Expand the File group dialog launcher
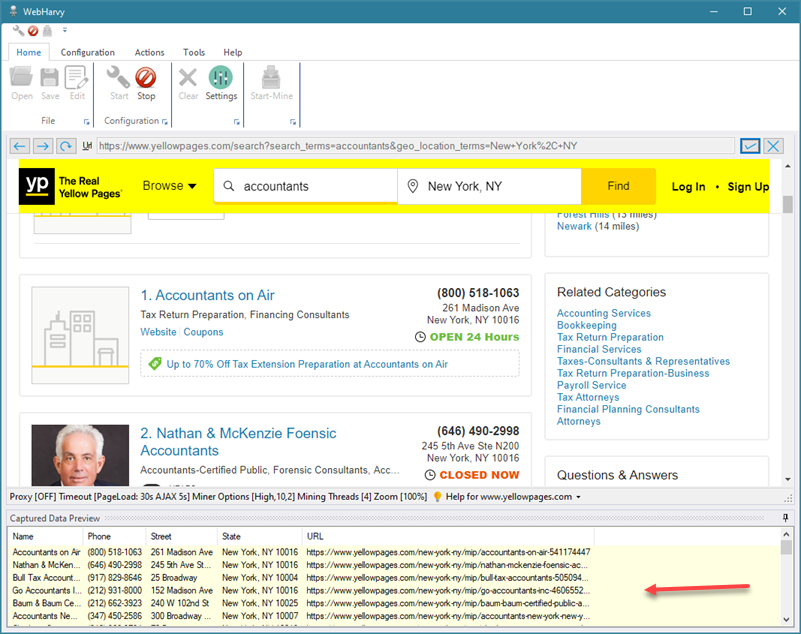 (87, 122)
